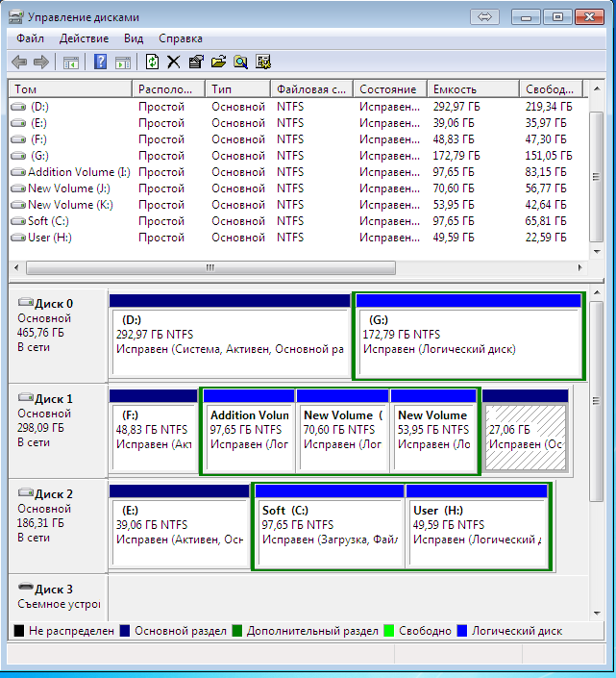Sort by the Файловая с... column header

[x=312, y=89]
